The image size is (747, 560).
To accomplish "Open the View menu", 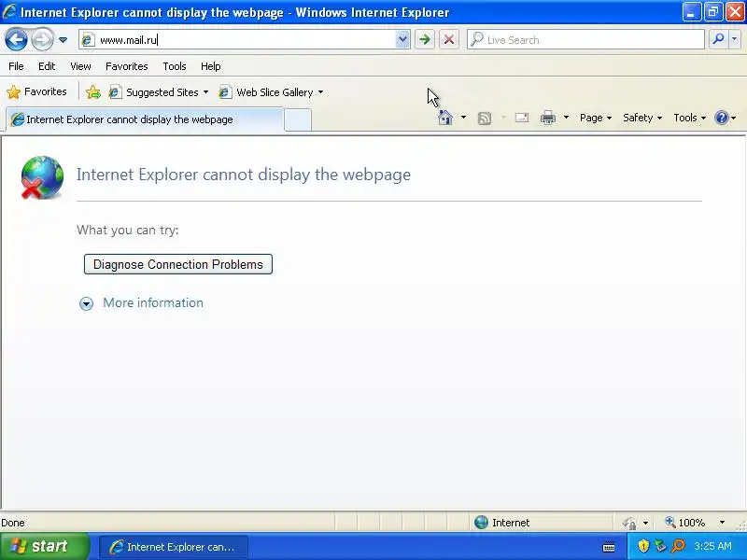I will pos(80,66).
